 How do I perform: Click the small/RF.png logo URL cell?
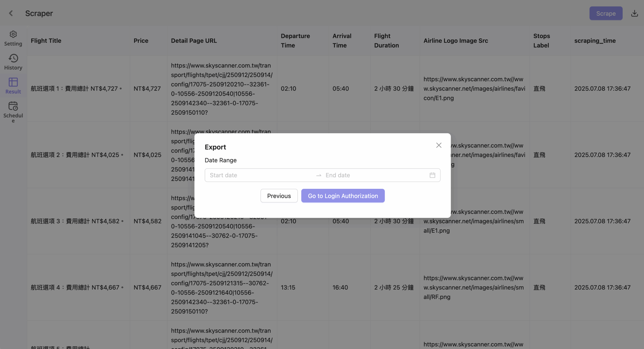click(474, 287)
